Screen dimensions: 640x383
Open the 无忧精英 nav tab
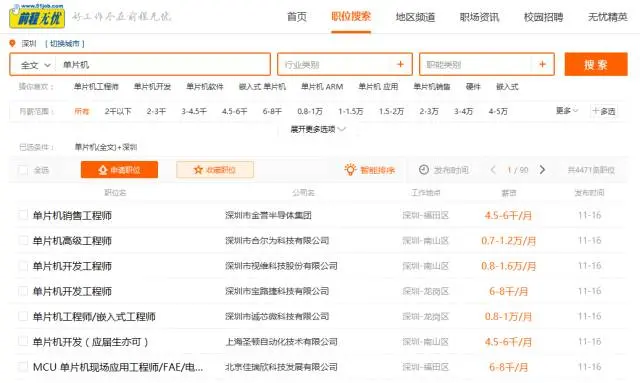coord(607,17)
